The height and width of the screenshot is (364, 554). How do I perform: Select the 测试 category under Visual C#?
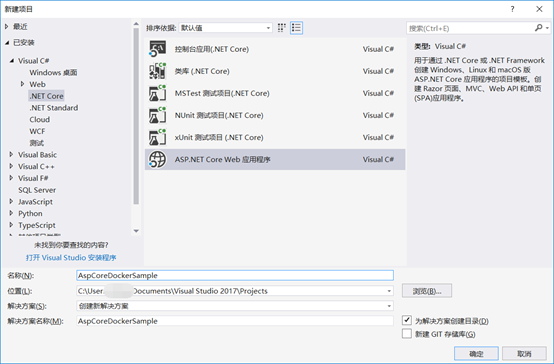37,143
